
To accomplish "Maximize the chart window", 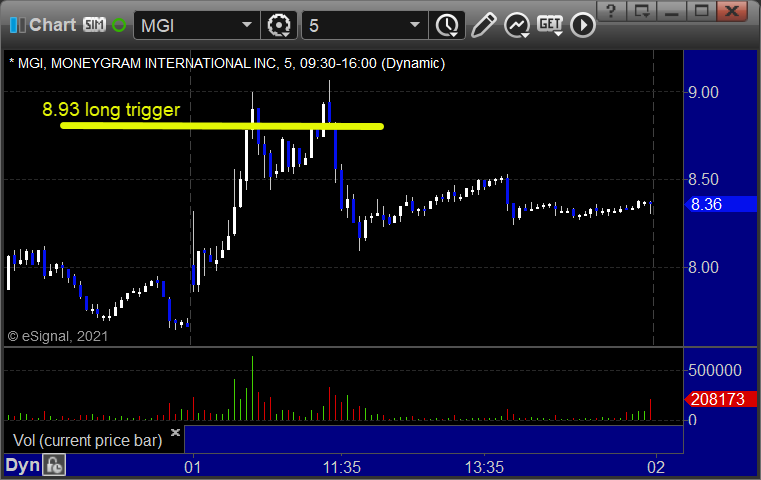I will [x=701, y=10].
